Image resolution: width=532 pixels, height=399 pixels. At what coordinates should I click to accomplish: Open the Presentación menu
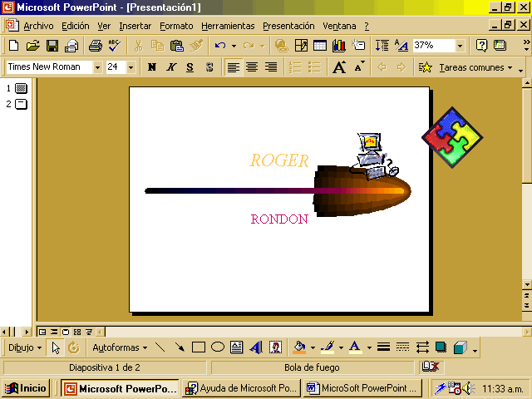[288, 26]
